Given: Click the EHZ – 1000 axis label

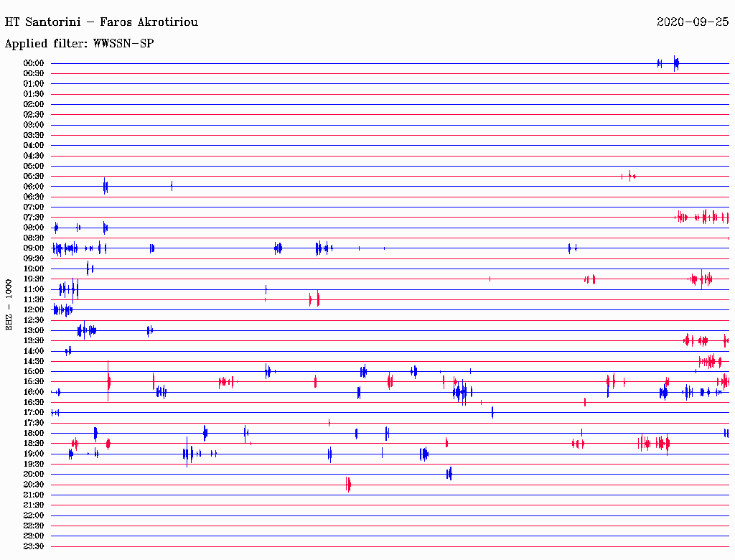Looking at the screenshot, I should pyautogui.click(x=9, y=305).
